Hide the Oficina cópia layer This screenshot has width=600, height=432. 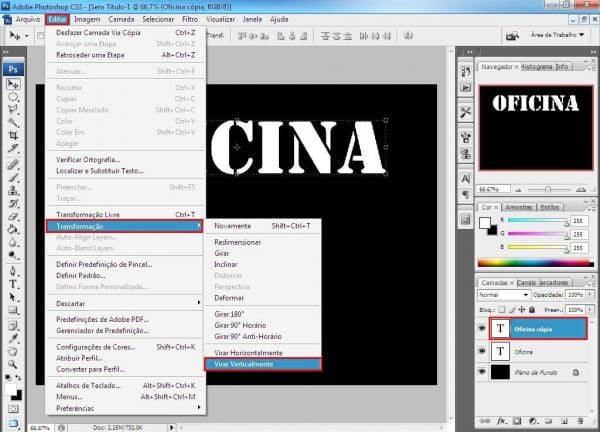[x=482, y=328]
